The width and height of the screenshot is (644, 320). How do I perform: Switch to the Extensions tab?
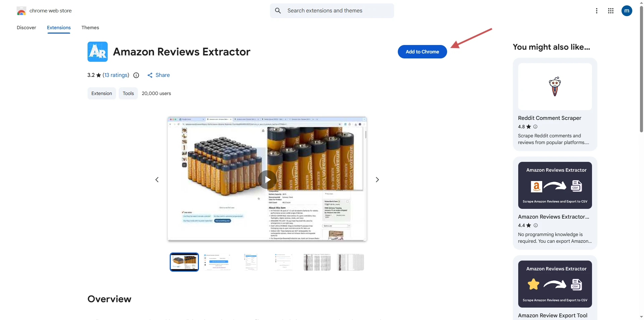(59, 28)
